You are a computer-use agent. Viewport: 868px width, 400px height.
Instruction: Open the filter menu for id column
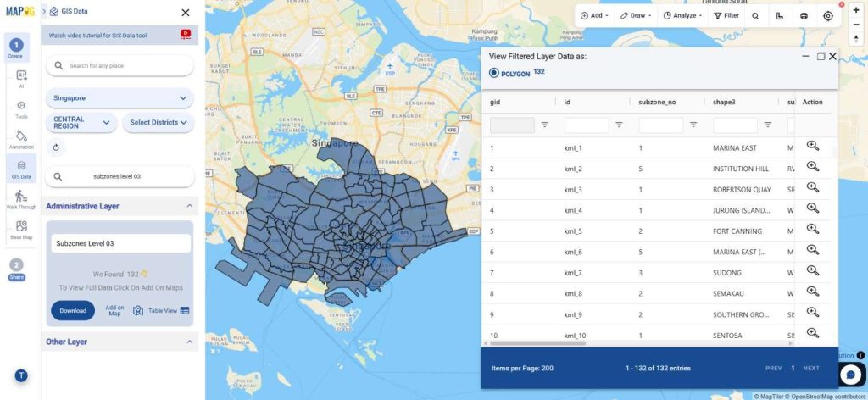click(619, 125)
